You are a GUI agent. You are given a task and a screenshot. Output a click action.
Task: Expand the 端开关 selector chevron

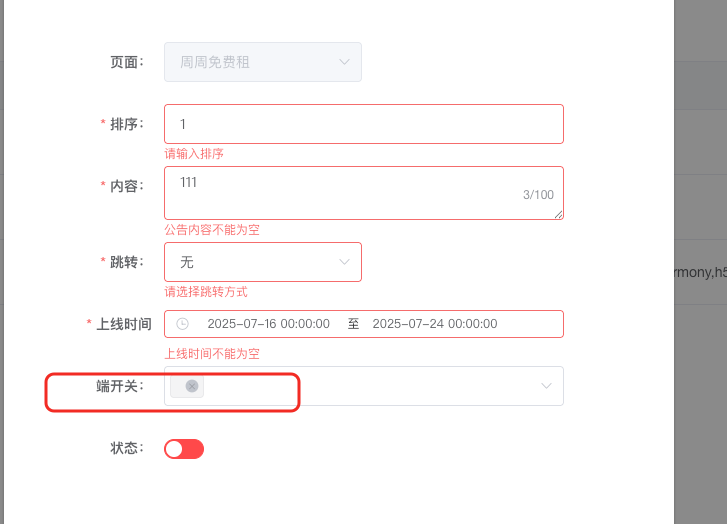click(546, 386)
